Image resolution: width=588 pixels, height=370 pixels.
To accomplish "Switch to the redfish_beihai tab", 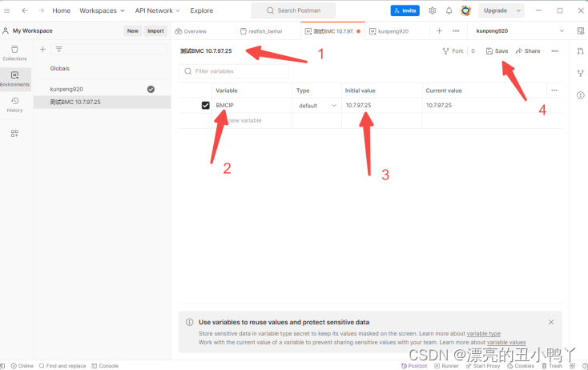I will point(262,31).
